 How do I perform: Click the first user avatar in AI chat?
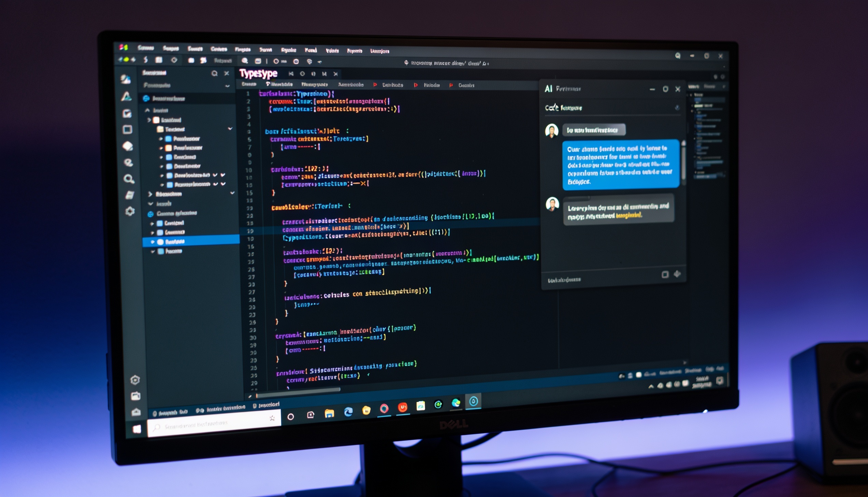click(551, 130)
